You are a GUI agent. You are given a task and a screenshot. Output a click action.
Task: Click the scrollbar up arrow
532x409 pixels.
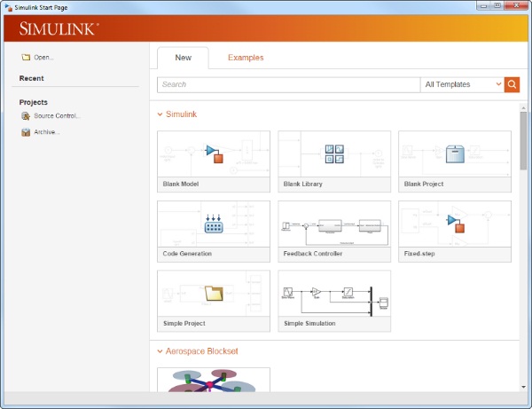(523, 108)
